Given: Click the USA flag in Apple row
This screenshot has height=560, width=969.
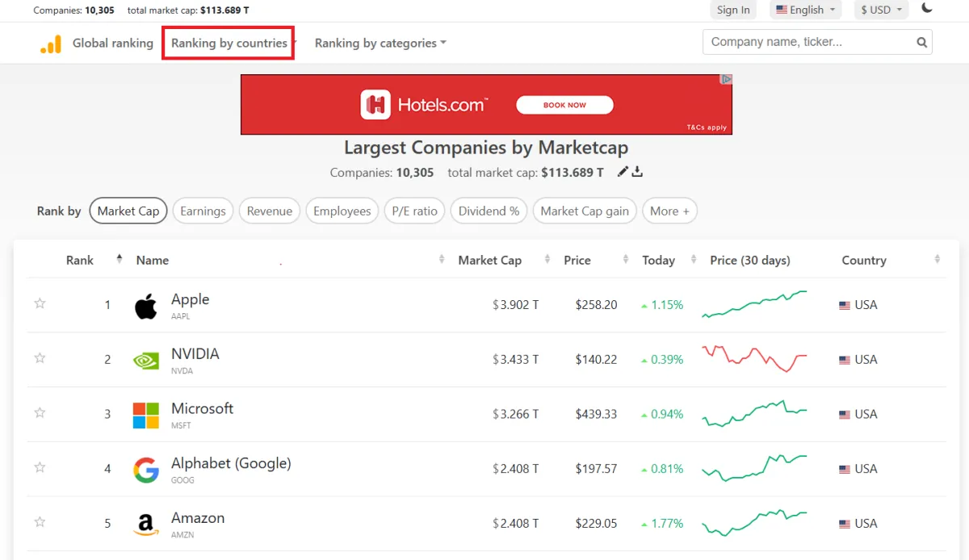Looking at the screenshot, I should tap(845, 306).
